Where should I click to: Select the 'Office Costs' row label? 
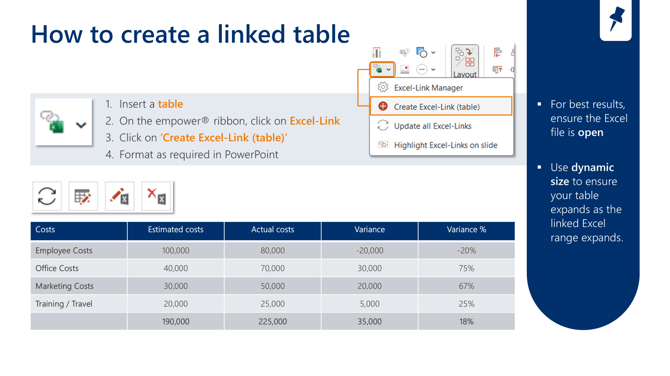[57, 268]
